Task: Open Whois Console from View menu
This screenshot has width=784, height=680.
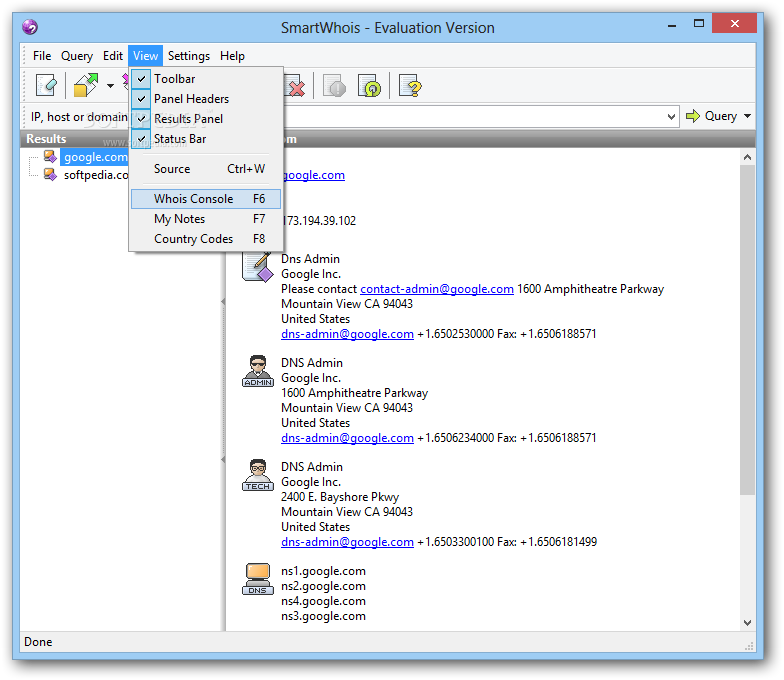Action: 206,198
